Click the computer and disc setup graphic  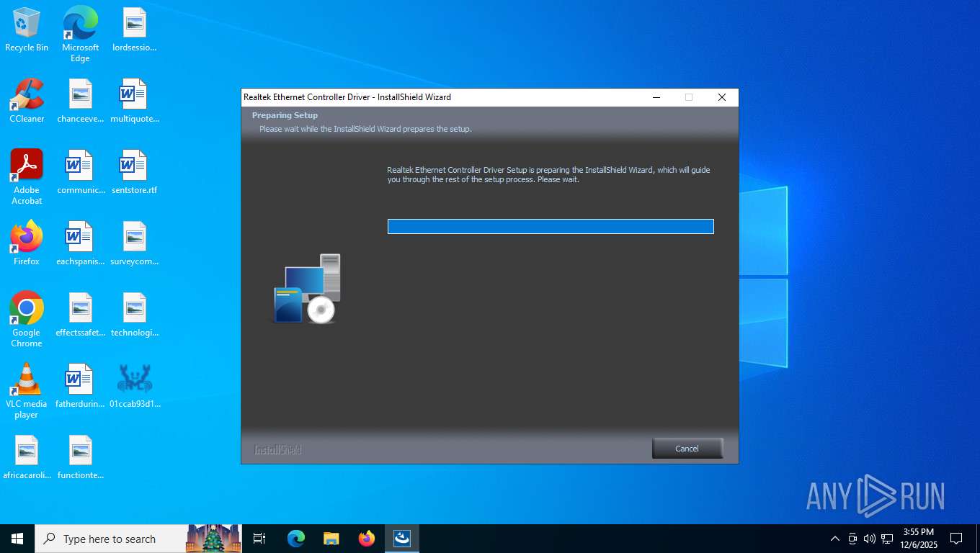point(307,289)
